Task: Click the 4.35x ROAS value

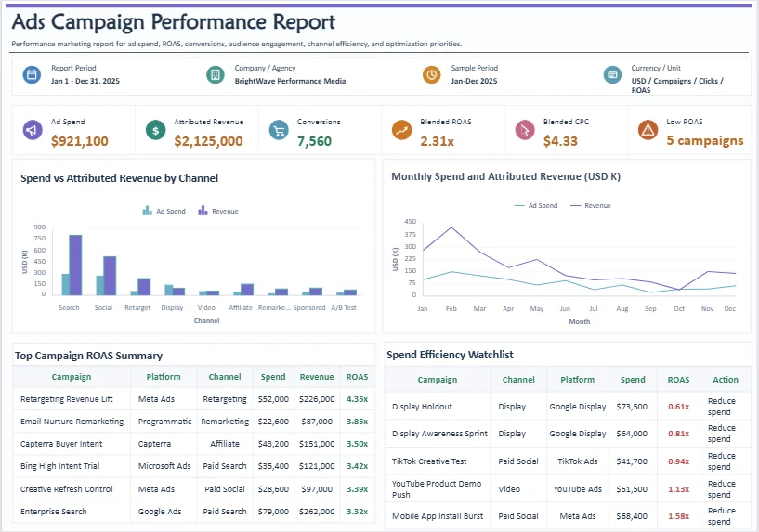Action: [x=358, y=399]
